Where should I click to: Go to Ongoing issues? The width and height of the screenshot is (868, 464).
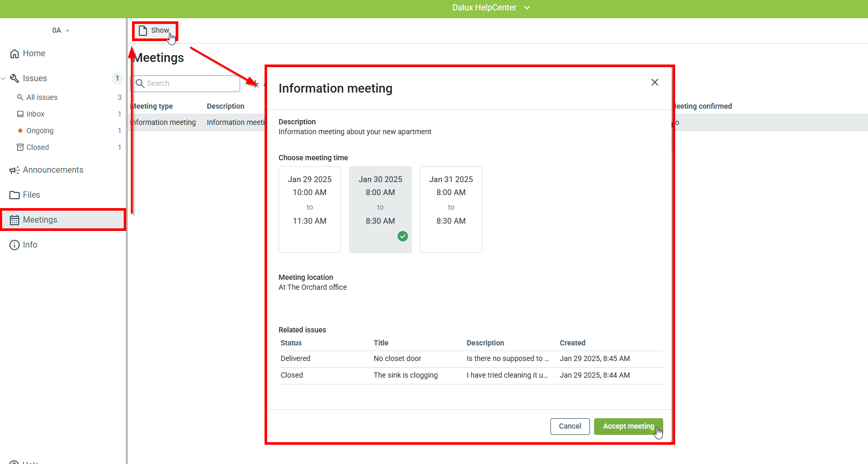[x=40, y=131]
